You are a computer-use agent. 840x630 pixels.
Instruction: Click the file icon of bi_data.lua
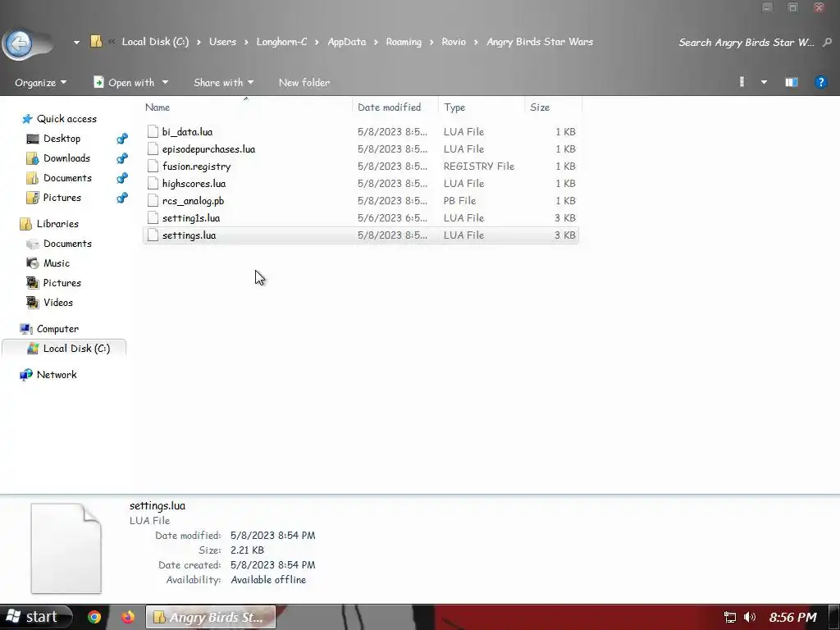[153, 132]
